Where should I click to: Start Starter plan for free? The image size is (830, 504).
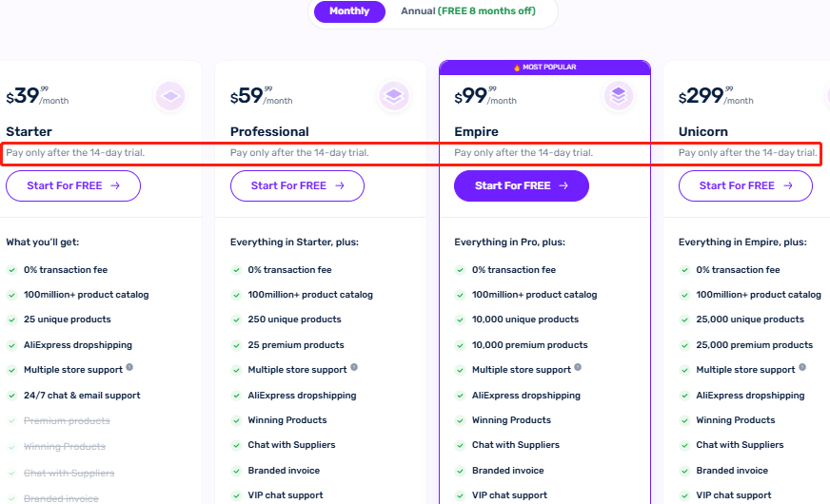pyautogui.click(x=73, y=185)
